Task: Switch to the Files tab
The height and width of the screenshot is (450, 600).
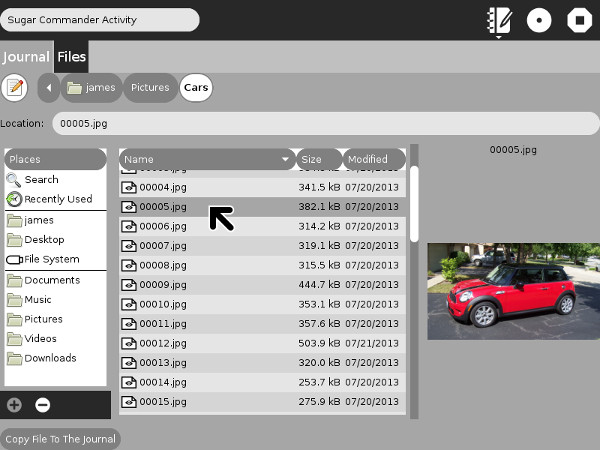Action: [x=71, y=57]
